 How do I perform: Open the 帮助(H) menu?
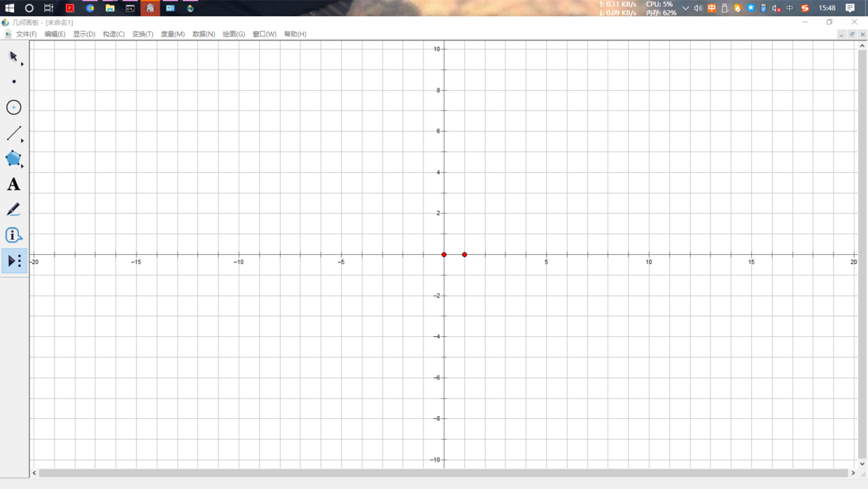click(x=295, y=34)
